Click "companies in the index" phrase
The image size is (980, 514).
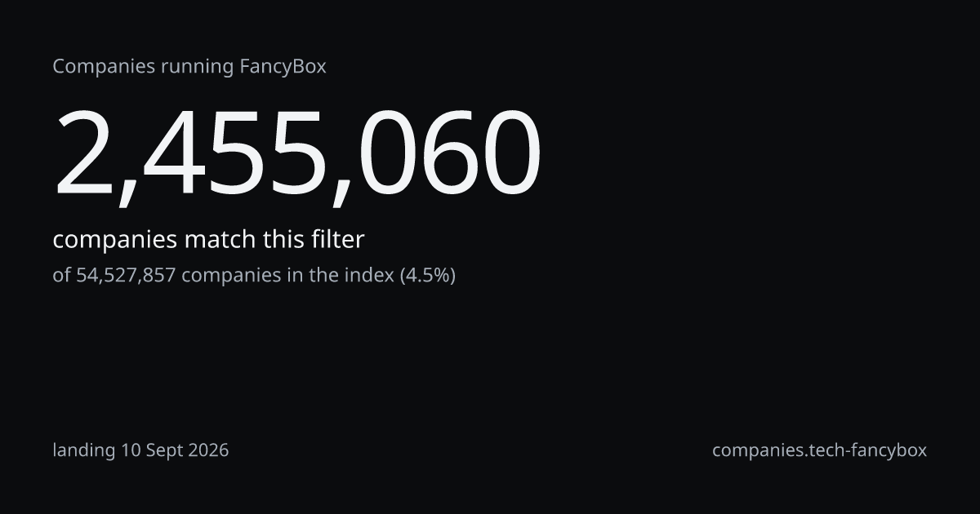(x=287, y=276)
